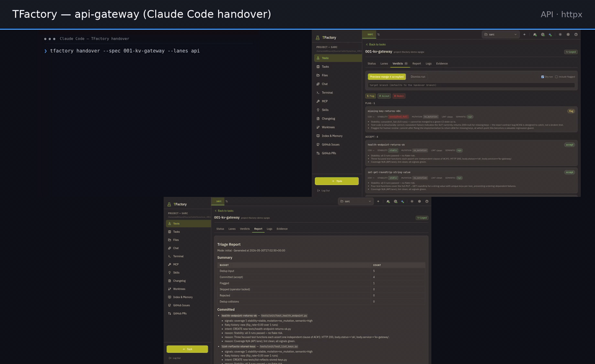The width and height of the screenshot is (595, 364).
Task: Click Preview merge 4 accepted button
Action: coord(387,77)
